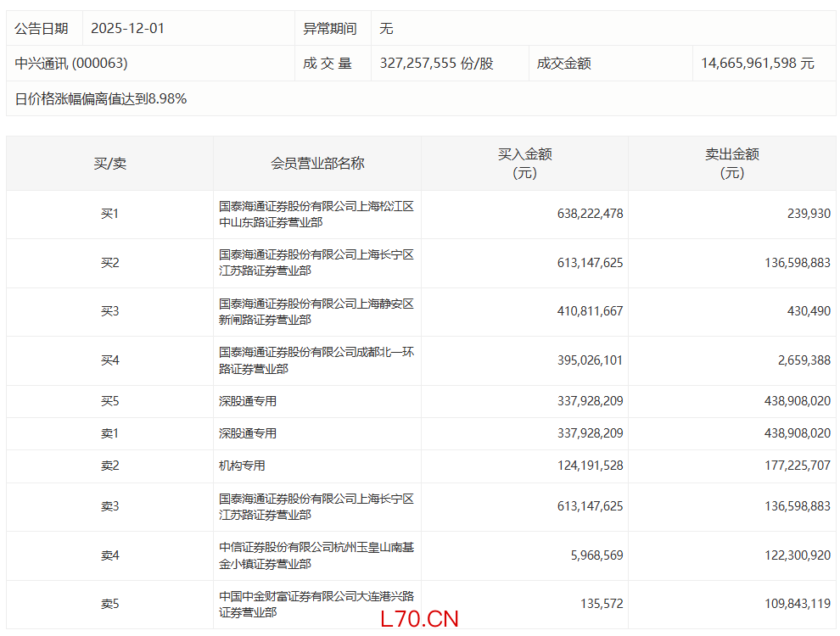The height and width of the screenshot is (636, 840).
Task: Click the 卖出金额 column header
Action: pyautogui.click(x=731, y=163)
